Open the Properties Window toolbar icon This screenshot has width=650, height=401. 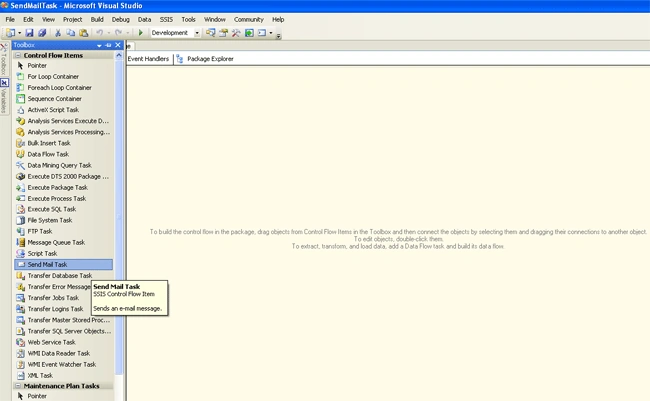click(x=223, y=33)
